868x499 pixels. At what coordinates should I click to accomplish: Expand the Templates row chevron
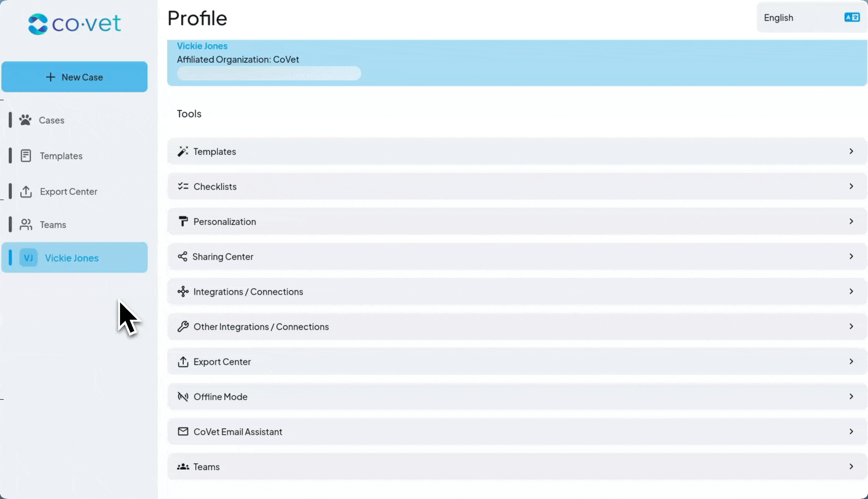pyautogui.click(x=851, y=152)
